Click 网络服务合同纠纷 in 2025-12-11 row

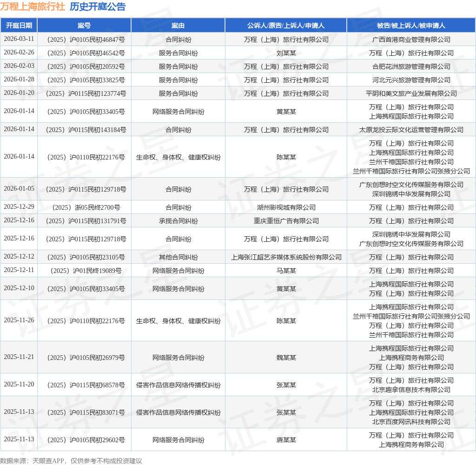click(178, 271)
